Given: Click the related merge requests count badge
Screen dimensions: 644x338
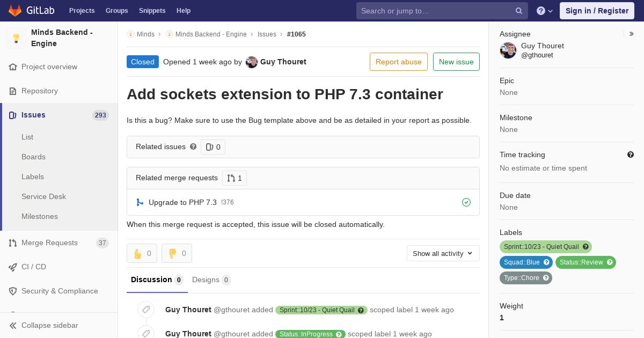Looking at the screenshot, I should coord(235,178).
